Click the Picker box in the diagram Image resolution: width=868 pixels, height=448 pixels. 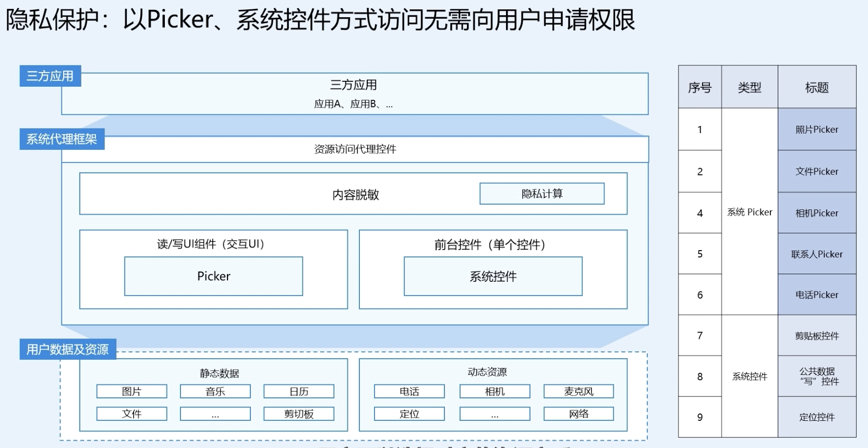point(213,276)
